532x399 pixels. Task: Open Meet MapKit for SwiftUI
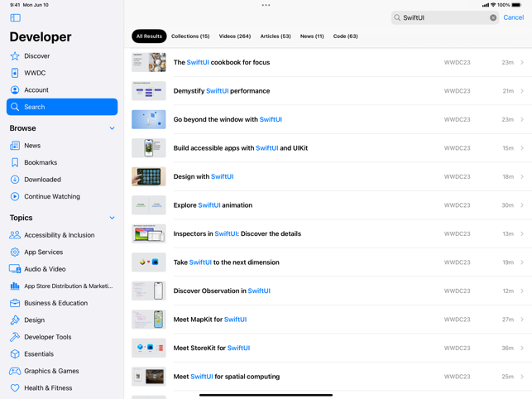pos(328,320)
